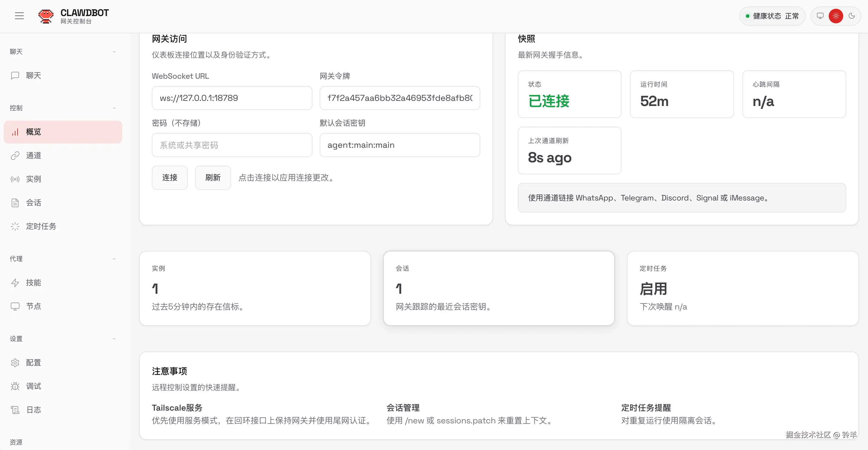Select the 聊天 chat entry in the sidebar
Viewport: 868px width, 450px height.
[x=33, y=75]
